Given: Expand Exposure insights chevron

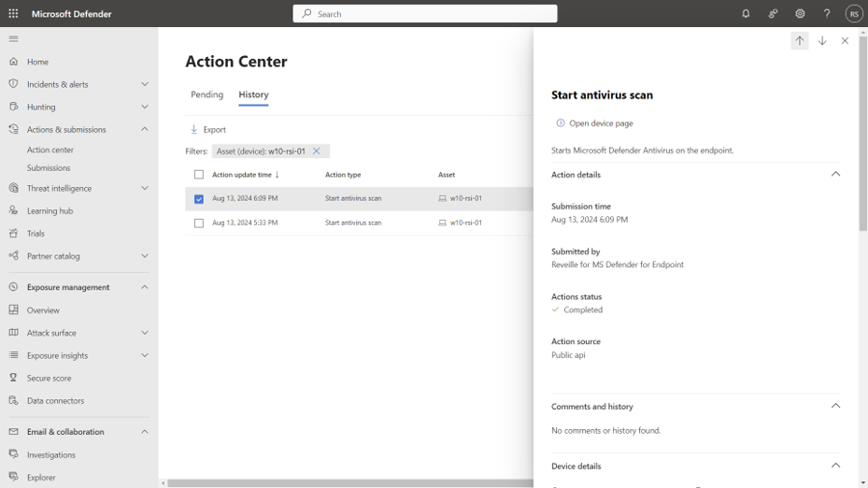Looking at the screenshot, I should (145, 355).
